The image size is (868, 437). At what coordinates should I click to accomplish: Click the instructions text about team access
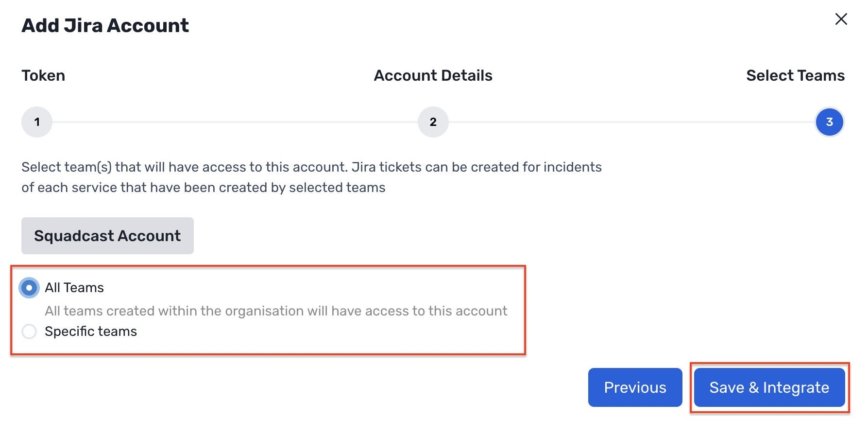[x=311, y=177]
